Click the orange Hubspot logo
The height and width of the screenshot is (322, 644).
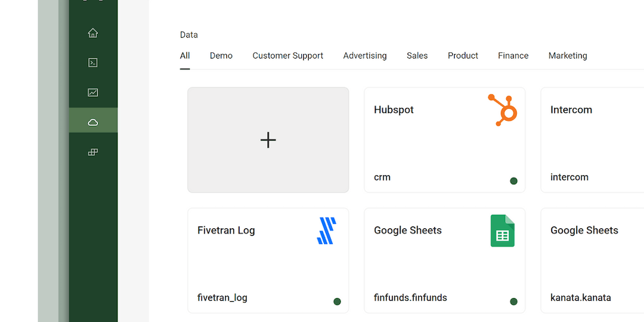[x=502, y=110]
